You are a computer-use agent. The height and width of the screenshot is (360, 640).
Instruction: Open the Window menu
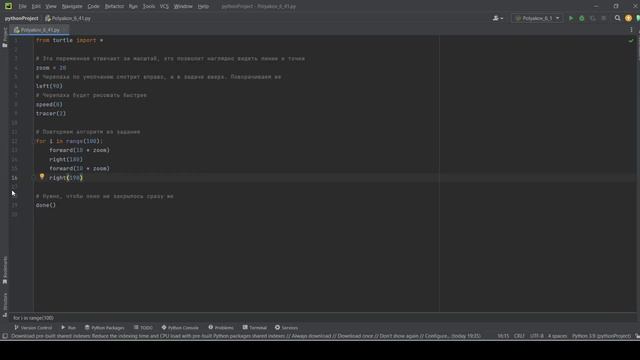(183, 6)
